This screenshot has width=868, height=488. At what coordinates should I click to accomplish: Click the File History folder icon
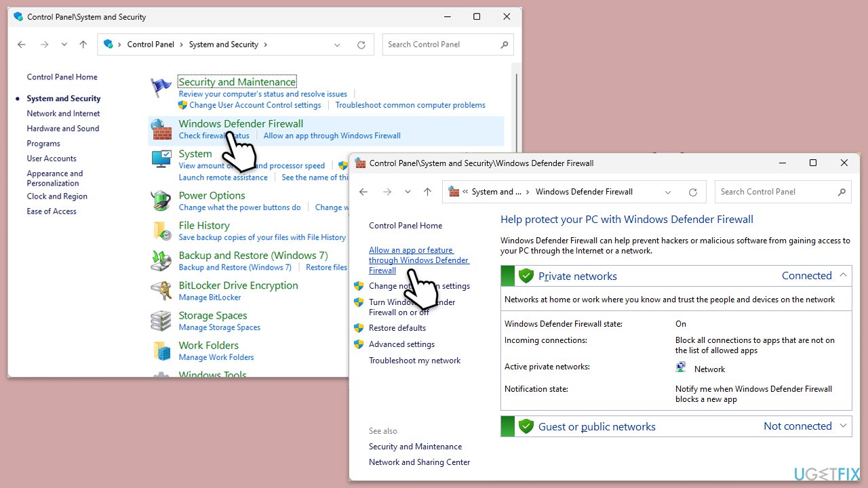tap(161, 230)
